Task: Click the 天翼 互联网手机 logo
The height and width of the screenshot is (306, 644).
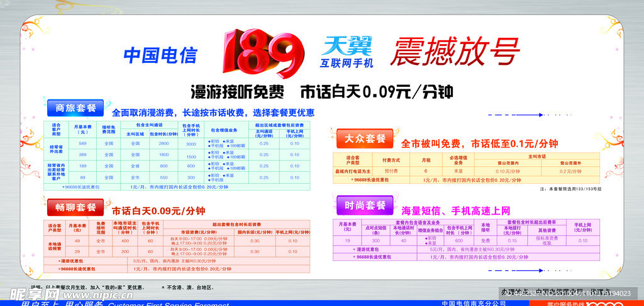Action: coord(348,52)
